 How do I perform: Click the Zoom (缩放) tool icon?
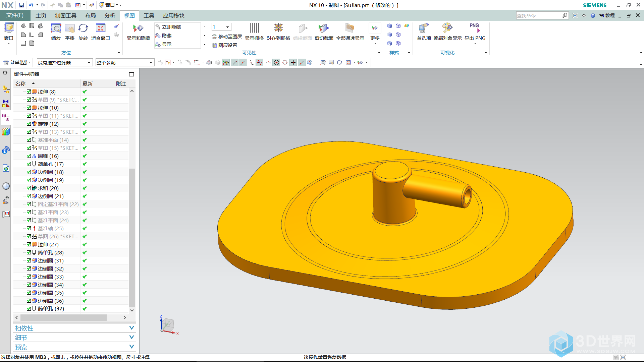56,28
